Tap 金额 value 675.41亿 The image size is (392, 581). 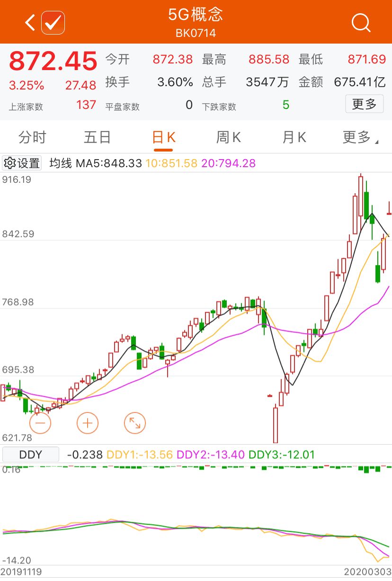click(x=360, y=82)
